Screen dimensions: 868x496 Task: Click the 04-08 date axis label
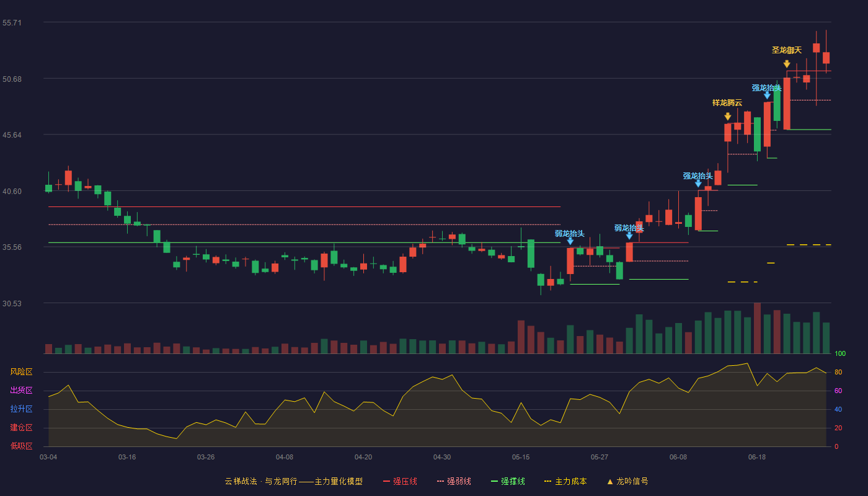(285, 457)
